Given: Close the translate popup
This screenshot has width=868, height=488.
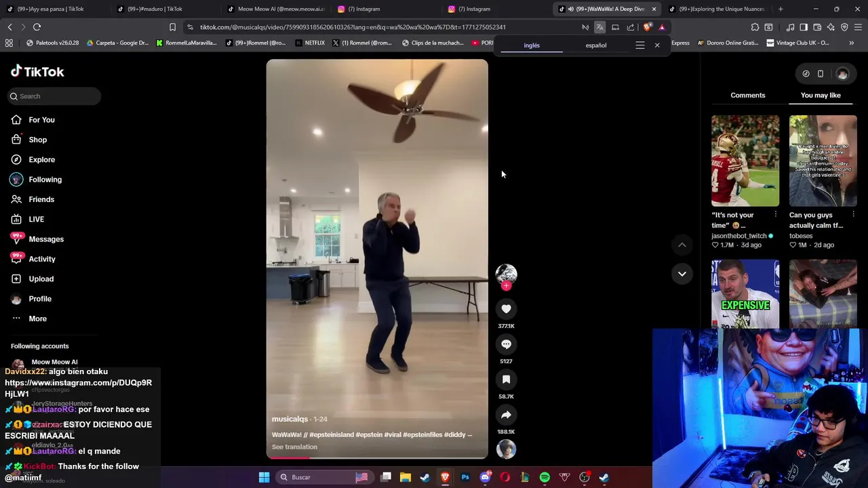Looking at the screenshot, I should [657, 45].
